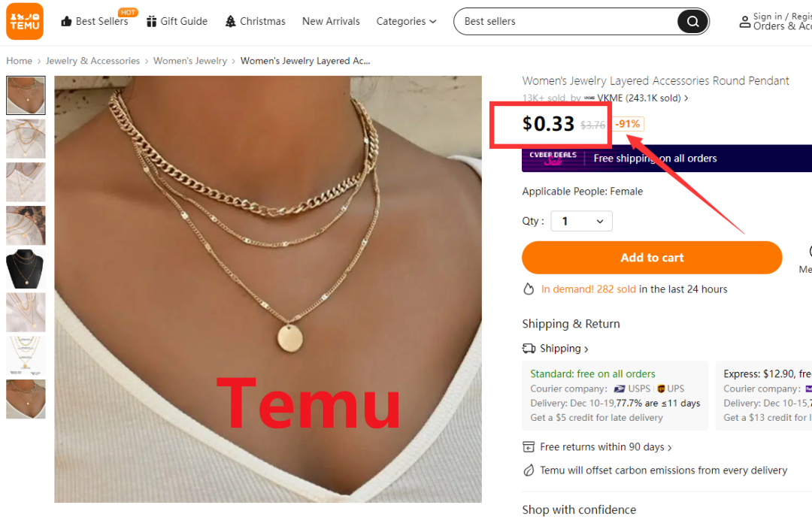This screenshot has width=812, height=520.
Task: Open Free returns within 90 days details
Action: pyautogui.click(x=605, y=446)
